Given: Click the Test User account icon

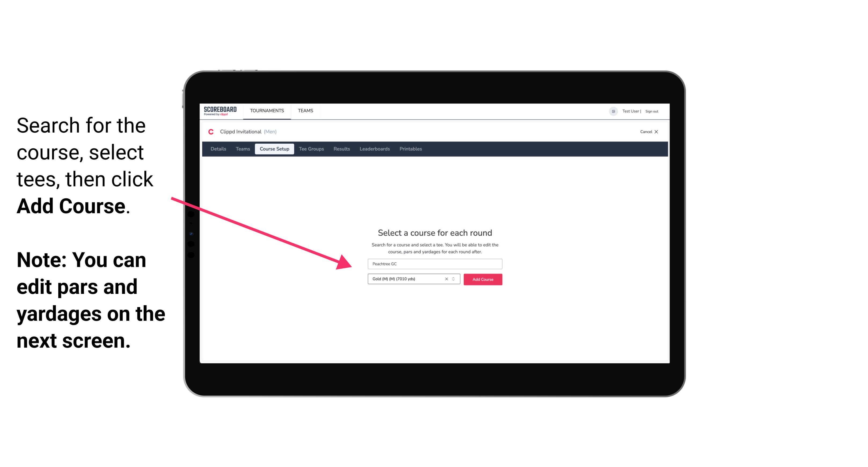Looking at the screenshot, I should click(x=612, y=111).
